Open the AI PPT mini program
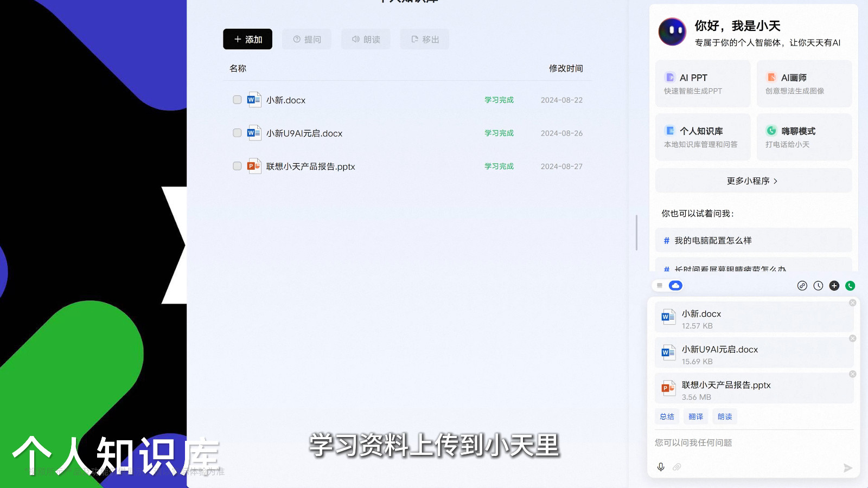Image resolution: width=868 pixels, height=488 pixels. coord(703,84)
